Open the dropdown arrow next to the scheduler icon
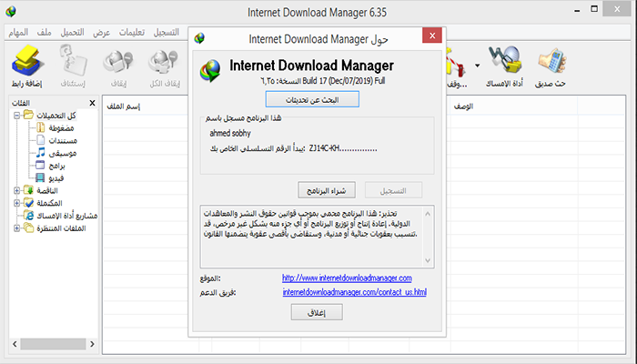The image size is (637, 364). pyautogui.click(x=478, y=66)
